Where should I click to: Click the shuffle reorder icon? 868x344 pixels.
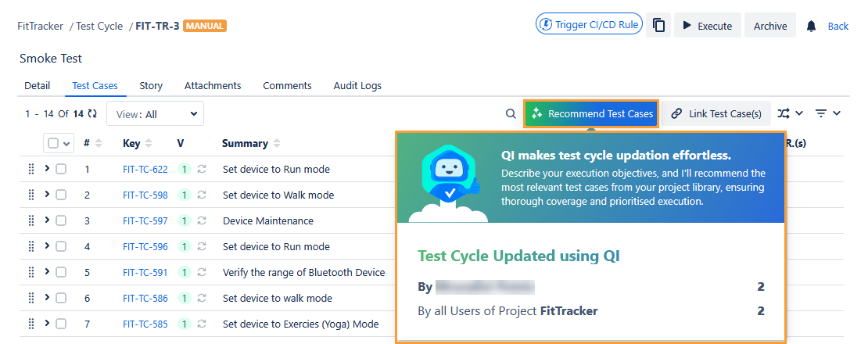[x=784, y=114]
